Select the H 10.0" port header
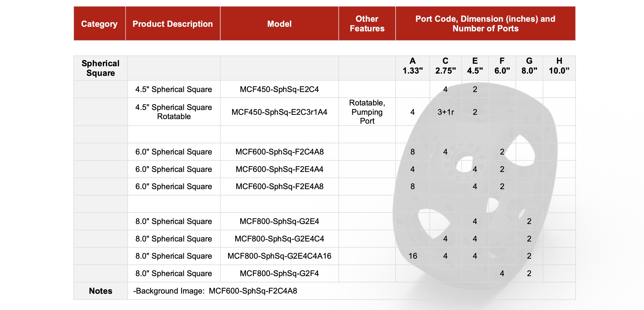This screenshot has width=644, height=310. point(559,66)
